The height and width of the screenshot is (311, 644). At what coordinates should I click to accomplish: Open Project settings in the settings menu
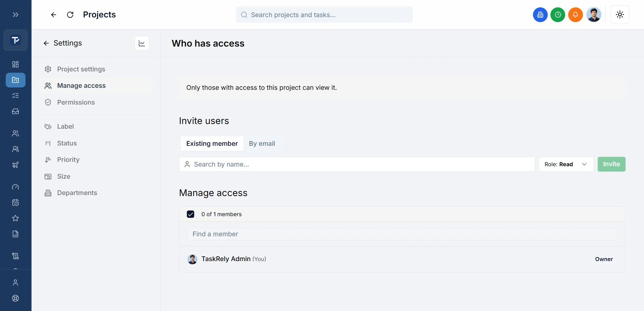(96, 69)
